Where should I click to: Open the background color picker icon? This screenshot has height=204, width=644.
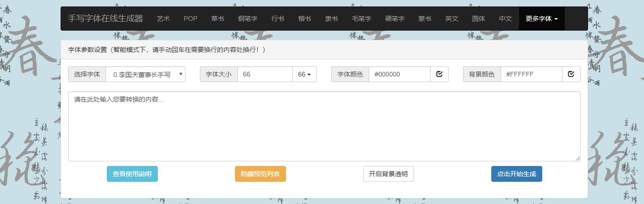click(571, 74)
